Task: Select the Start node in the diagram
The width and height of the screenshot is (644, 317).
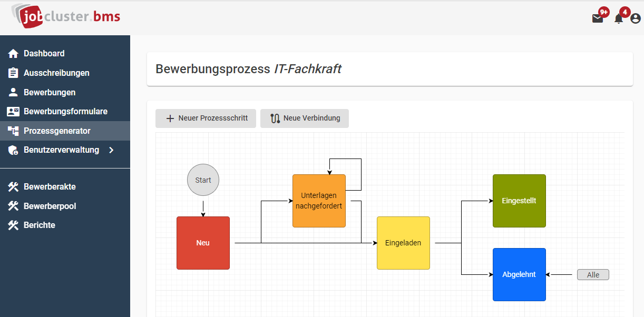Action: click(x=203, y=180)
